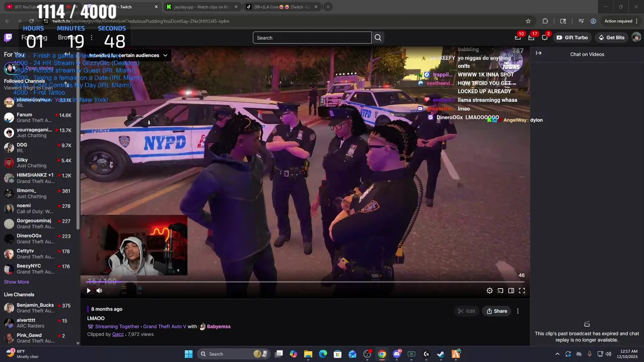This screenshot has height=362, width=644.
Task: Open Chrome media controls icon
Action: (581, 21)
